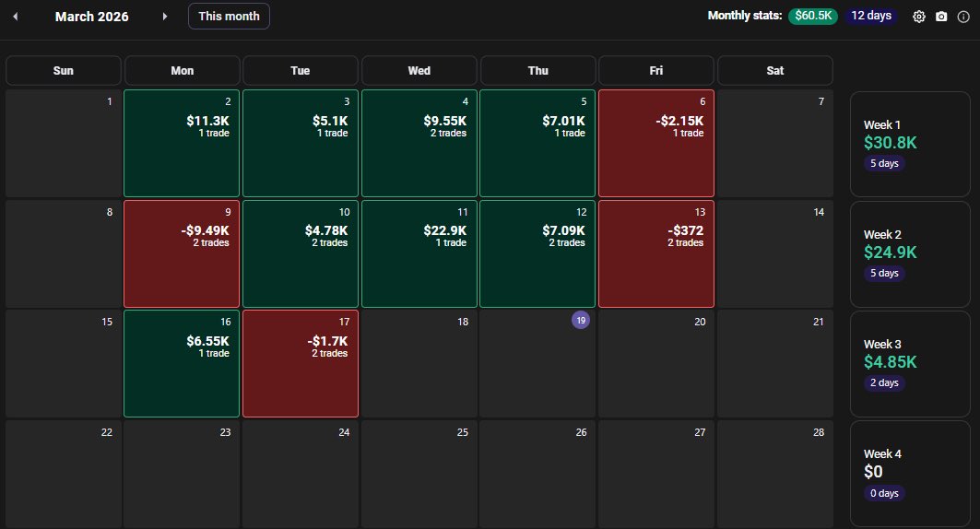Open Week 3 summary card
This screenshot has height=529, width=980.
tap(910, 364)
